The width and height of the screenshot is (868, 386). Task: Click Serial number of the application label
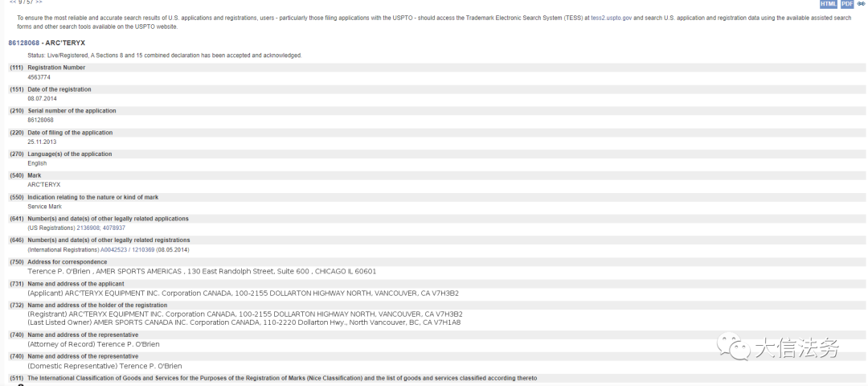pos(72,111)
